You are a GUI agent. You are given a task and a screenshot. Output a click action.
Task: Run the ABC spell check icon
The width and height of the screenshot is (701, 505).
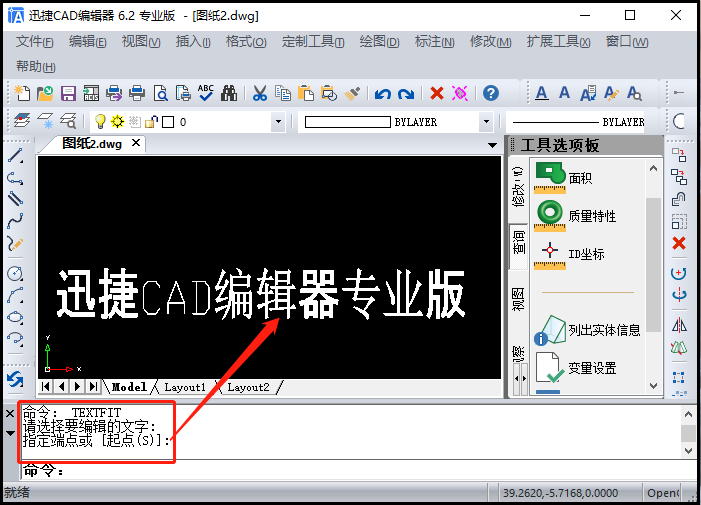206,93
